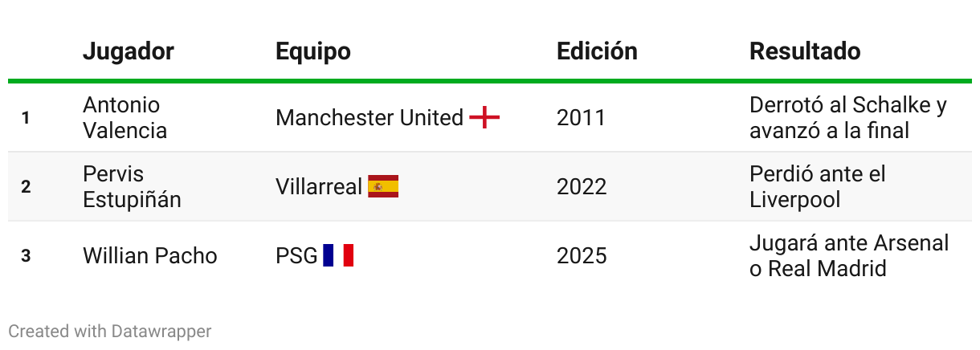Click the 'Jugará ante Arsenal' result text
980x350 pixels.
pos(849,243)
